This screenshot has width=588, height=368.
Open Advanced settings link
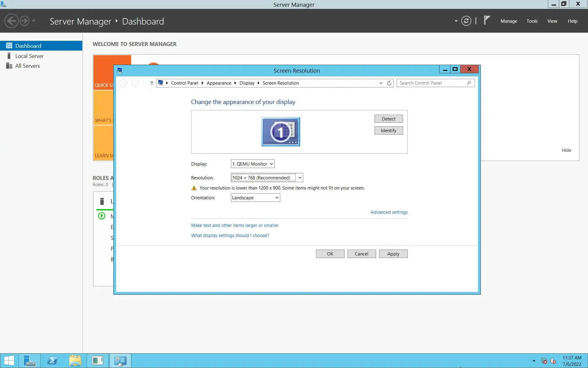point(389,212)
